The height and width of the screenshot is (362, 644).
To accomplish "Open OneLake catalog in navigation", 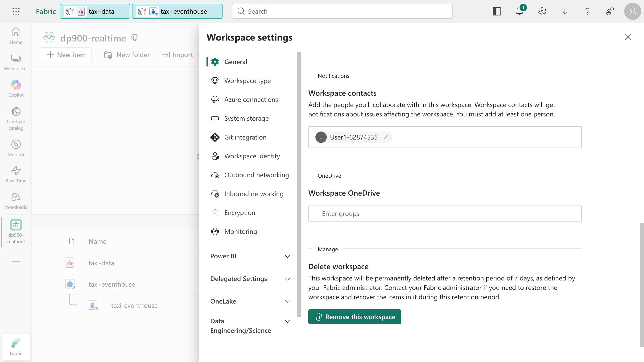I will [16, 119].
